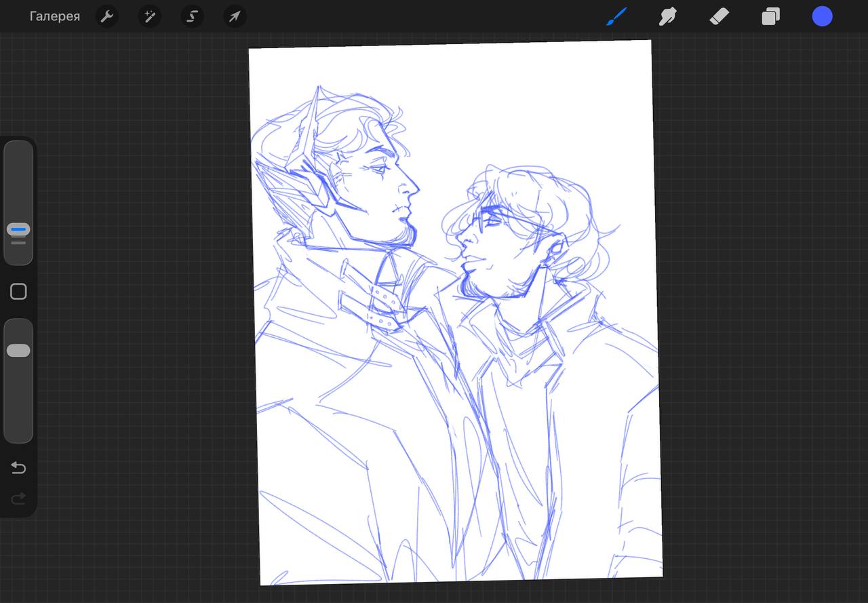Image resolution: width=868 pixels, height=603 pixels.
Task: Click the brush opacity slider
Action: click(18, 381)
